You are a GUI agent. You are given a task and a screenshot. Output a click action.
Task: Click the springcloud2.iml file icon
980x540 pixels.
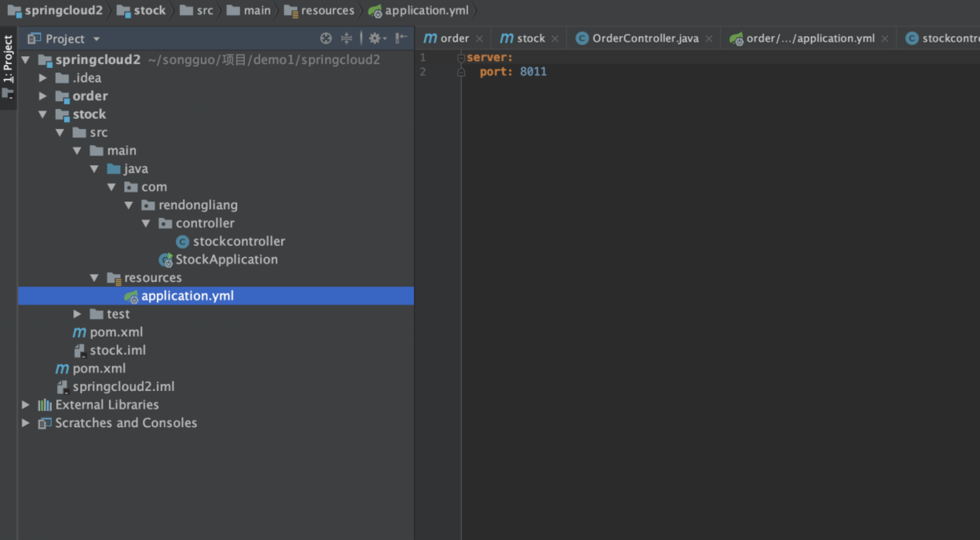[62, 387]
